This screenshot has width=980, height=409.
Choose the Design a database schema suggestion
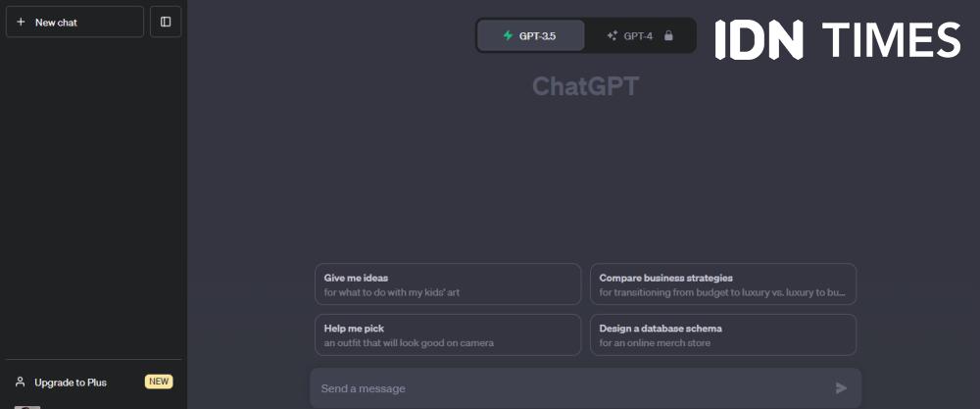723,334
